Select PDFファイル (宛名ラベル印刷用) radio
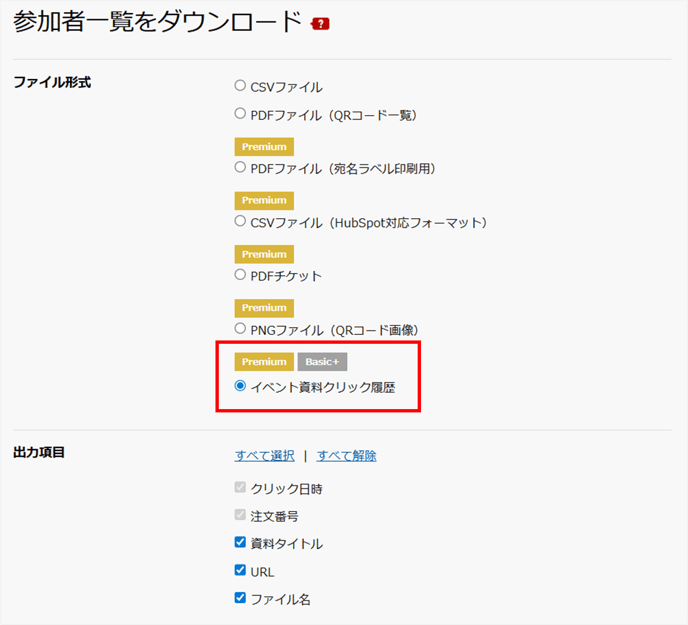 (x=240, y=167)
